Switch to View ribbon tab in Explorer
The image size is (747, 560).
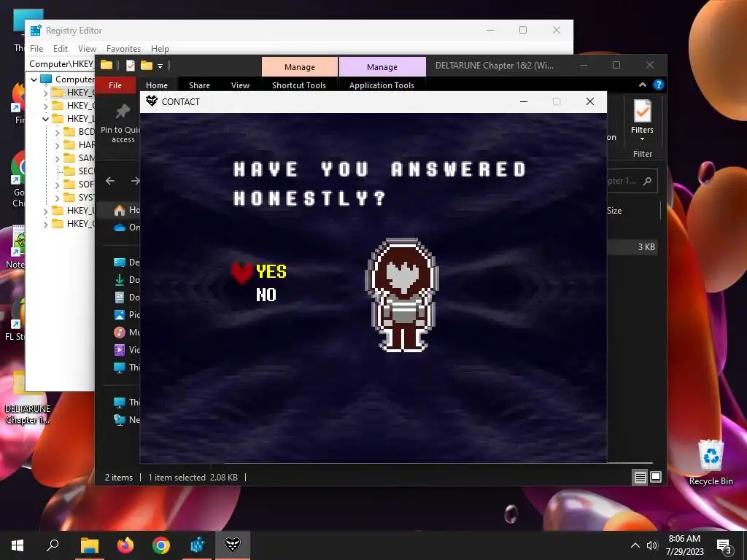tap(240, 85)
